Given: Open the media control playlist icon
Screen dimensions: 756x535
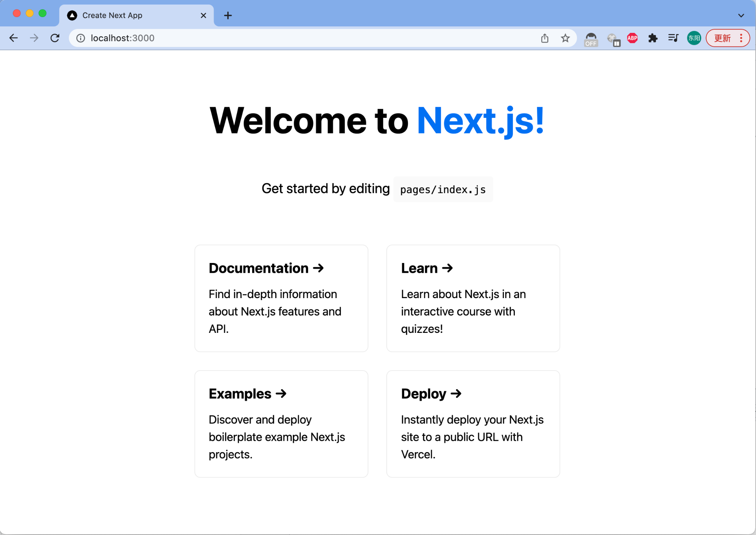Looking at the screenshot, I should 673,38.
